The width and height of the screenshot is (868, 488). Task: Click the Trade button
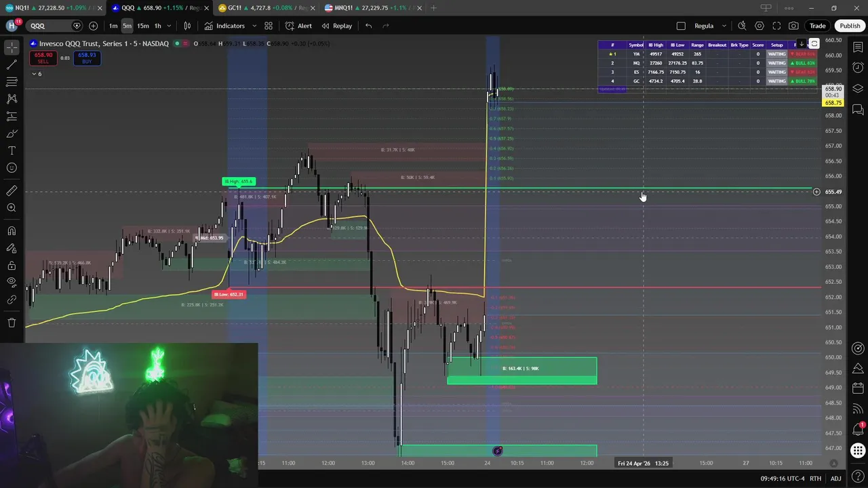pyautogui.click(x=817, y=26)
